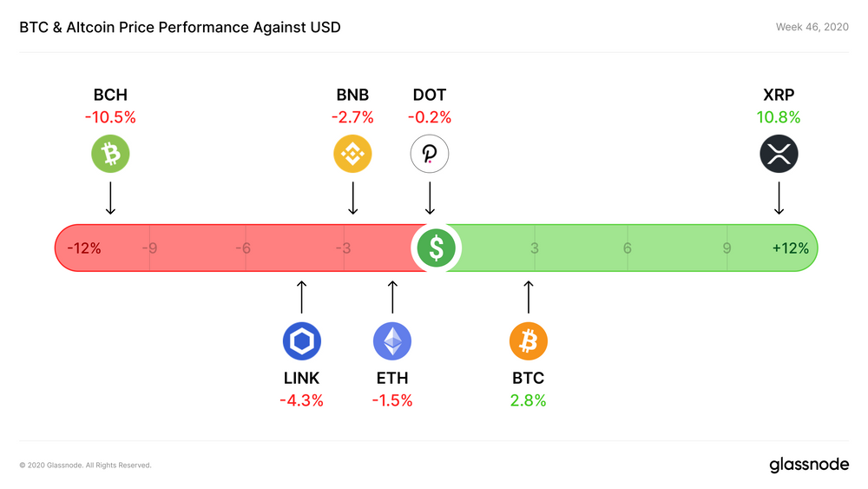This screenshot has height=489, width=868.
Task: Click the chart title about Altcoin Price Performance
Action: 180,27
